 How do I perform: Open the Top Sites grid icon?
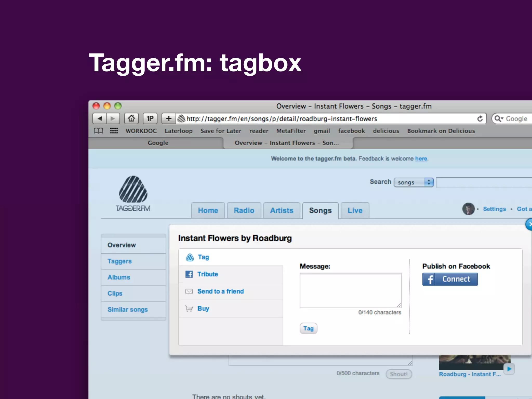tap(114, 131)
